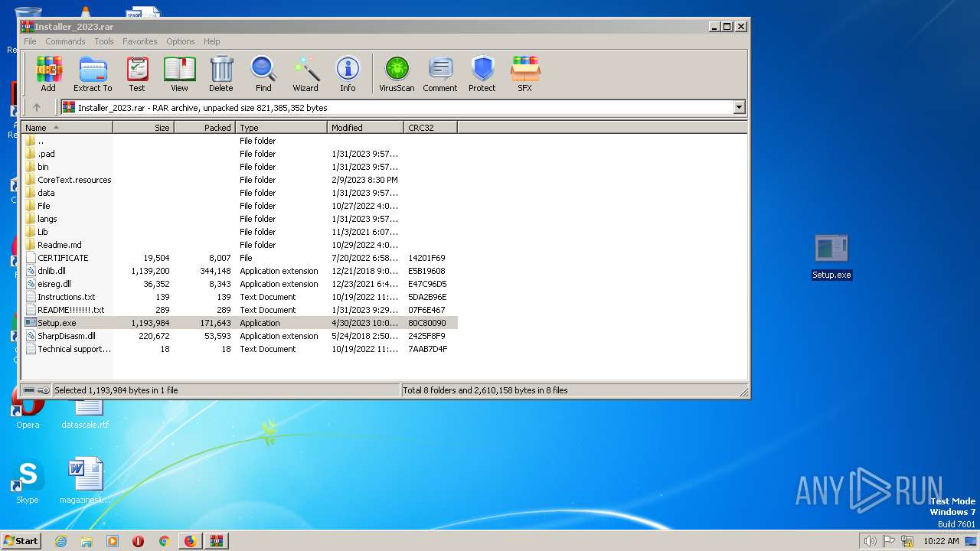
Task: Select Setup.exe desktop icon
Action: [x=831, y=257]
